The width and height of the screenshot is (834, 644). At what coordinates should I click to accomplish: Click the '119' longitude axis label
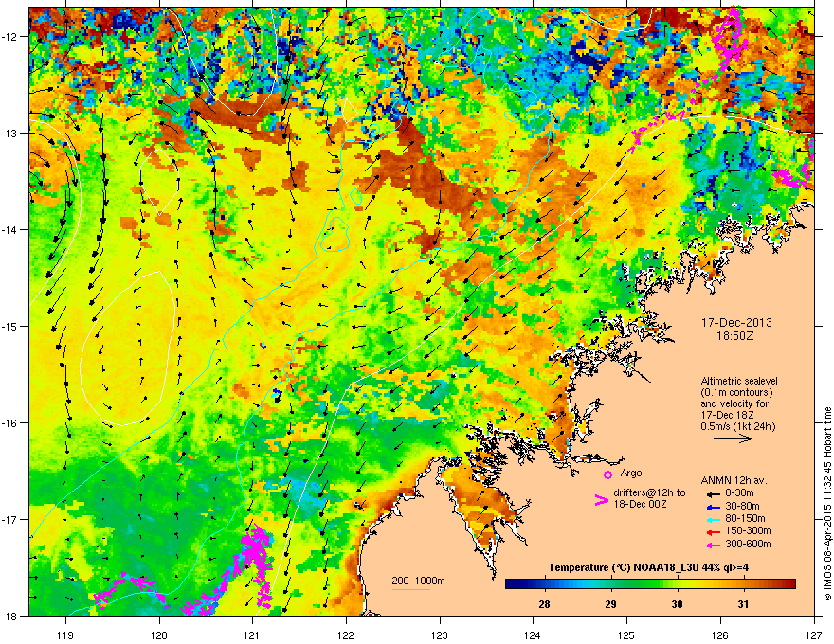[x=65, y=635]
